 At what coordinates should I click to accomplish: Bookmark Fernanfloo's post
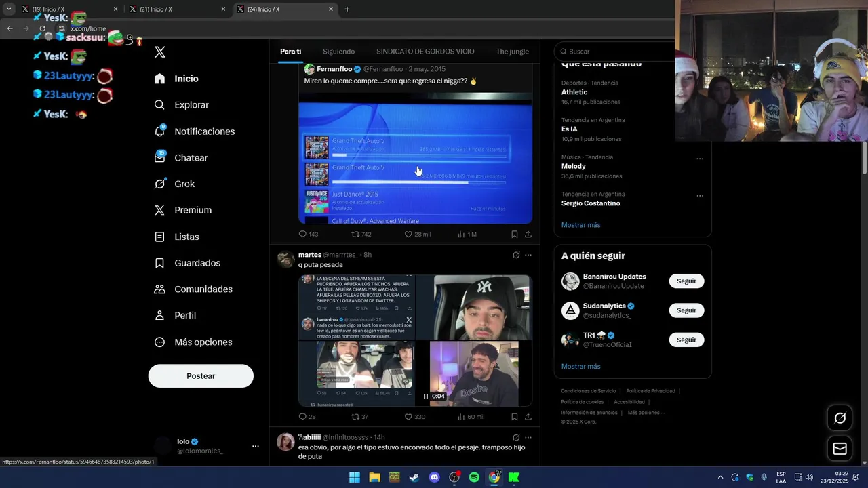515,235
